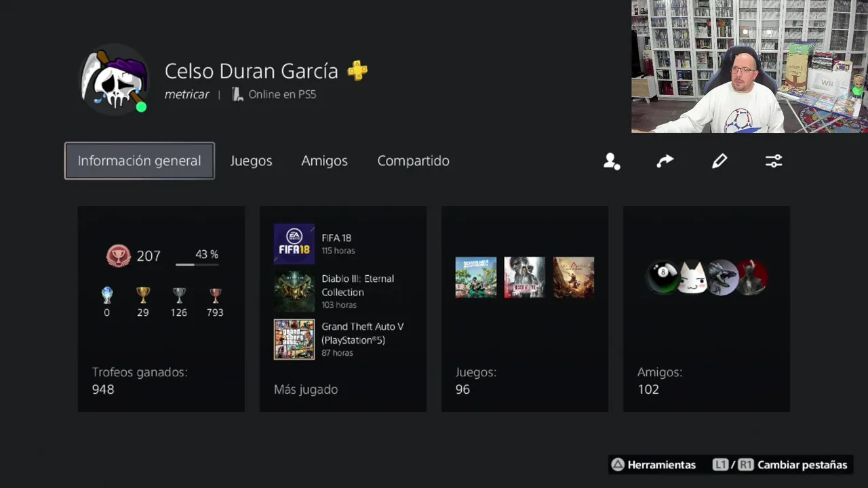
Task: Click the R1 button hint icon
Action: [746, 465]
